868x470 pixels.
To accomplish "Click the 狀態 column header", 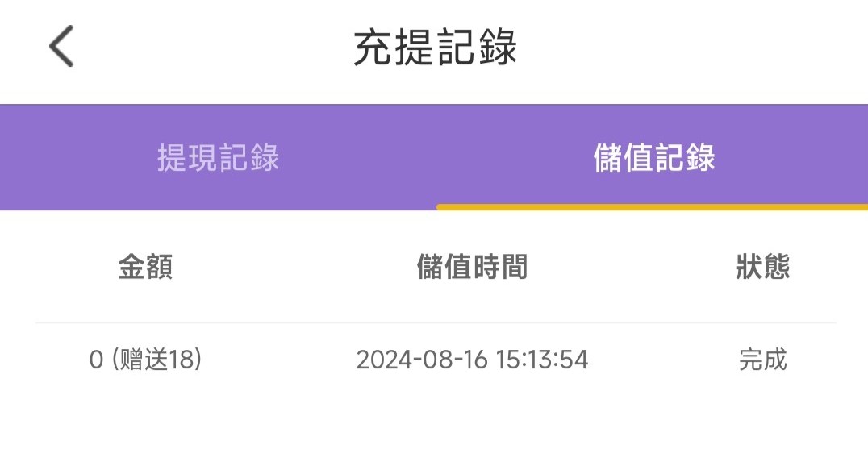I will (762, 267).
